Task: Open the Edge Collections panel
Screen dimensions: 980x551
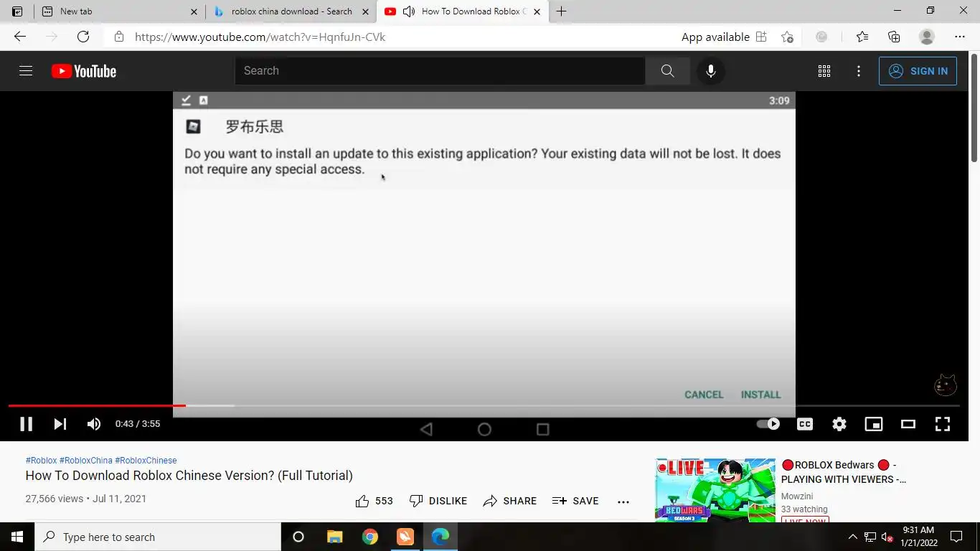Action: coord(894,37)
